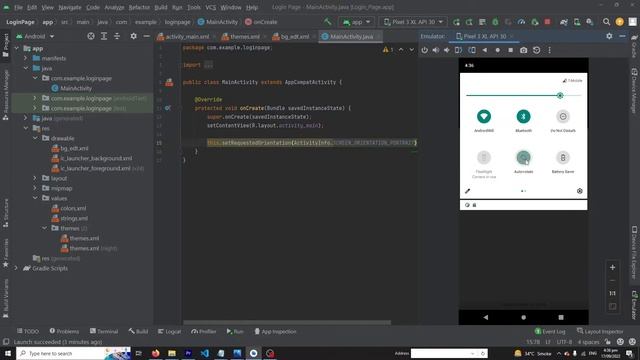640x360 pixels.
Task: Stop the running app with red square
Action: [x=547, y=22]
